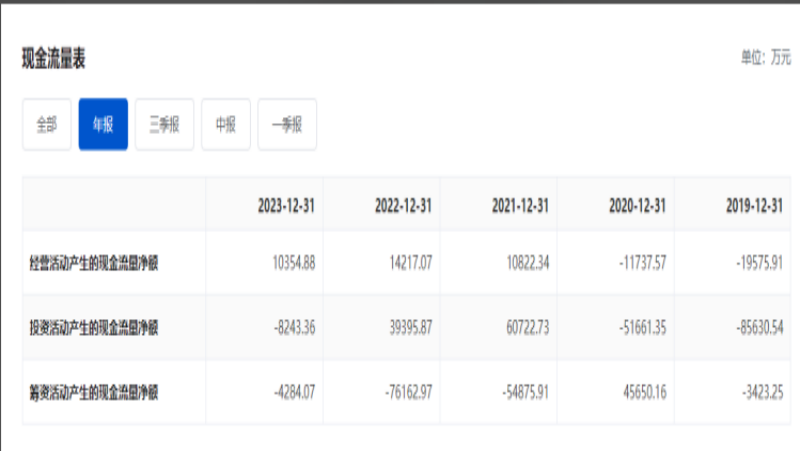800x451 pixels.
Task: Click the 筹资活动产生的现金流量净额 row label
Action: [94, 393]
